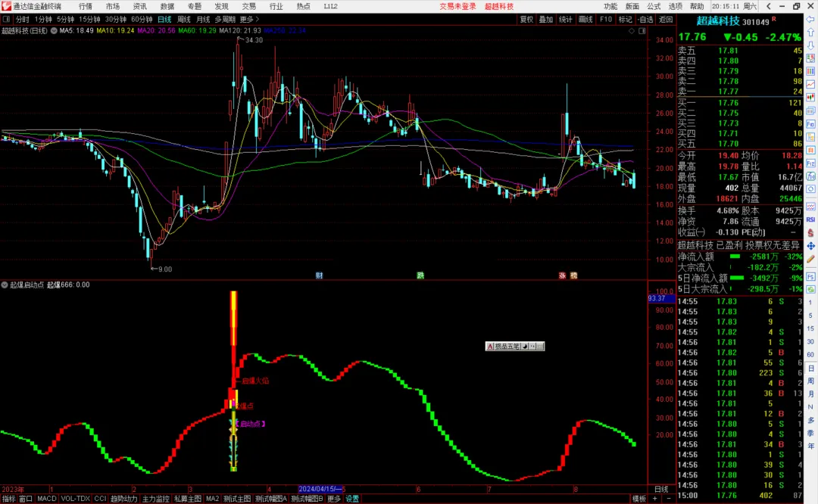Screen dimensions: 818x504
Task: Click the 2024/04/15 date marker on timeline
Action: pos(321,490)
